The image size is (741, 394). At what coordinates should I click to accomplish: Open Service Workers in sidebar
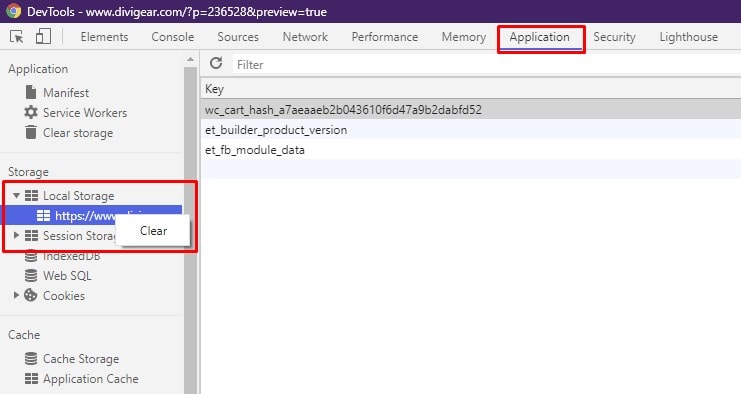point(85,112)
